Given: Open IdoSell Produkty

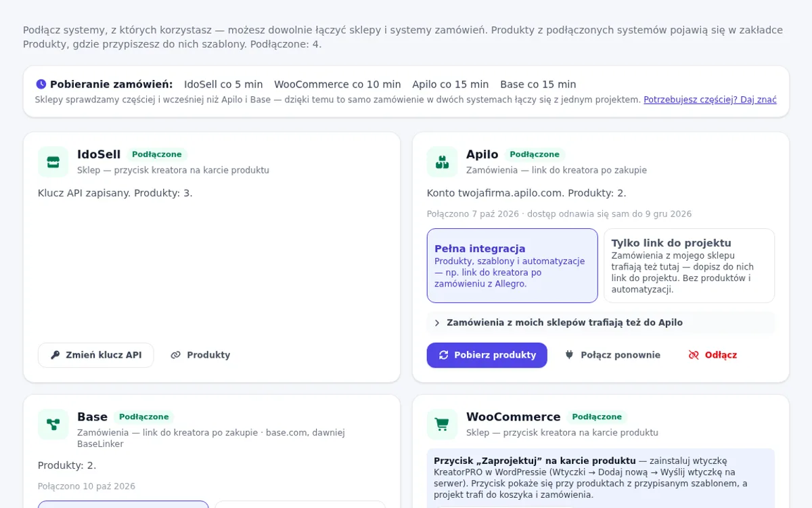Looking at the screenshot, I should coord(200,355).
